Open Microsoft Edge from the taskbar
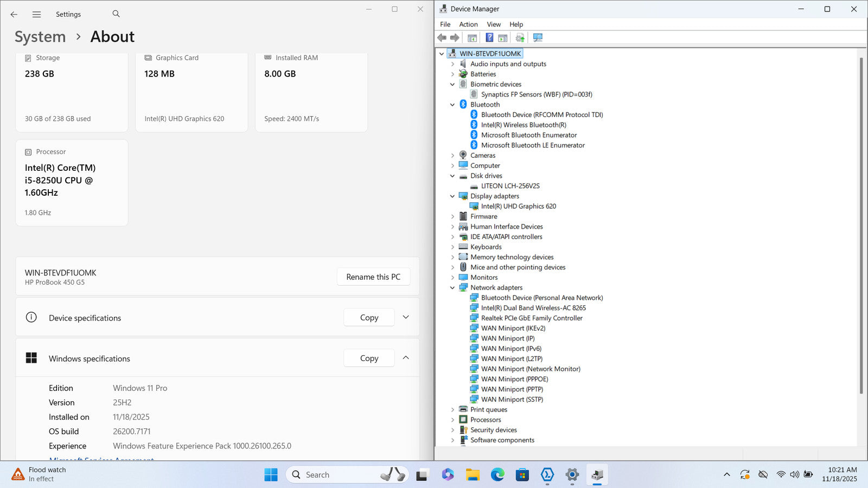Image resolution: width=868 pixels, height=488 pixels. pos(497,475)
